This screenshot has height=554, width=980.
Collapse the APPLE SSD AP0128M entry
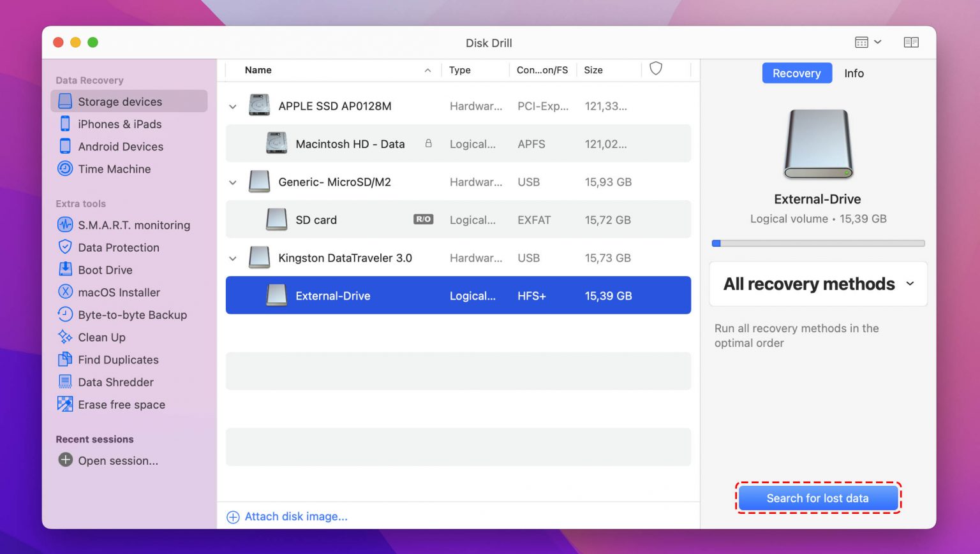233,106
